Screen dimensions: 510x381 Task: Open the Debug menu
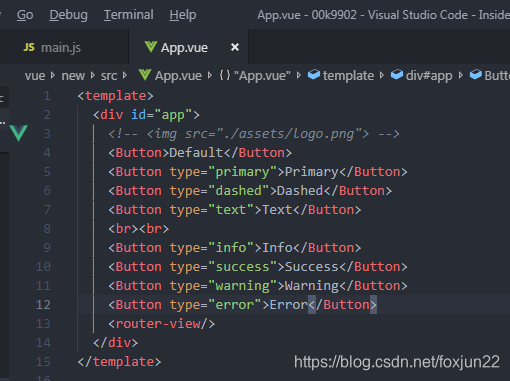pyautogui.click(x=69, y=15)
